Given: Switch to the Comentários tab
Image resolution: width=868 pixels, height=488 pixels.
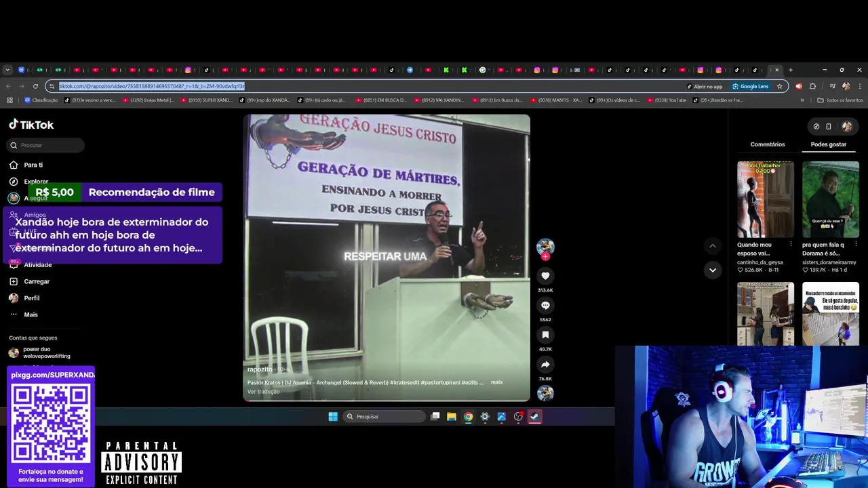Looking at the screenshot, I should [x=768, y=144].
